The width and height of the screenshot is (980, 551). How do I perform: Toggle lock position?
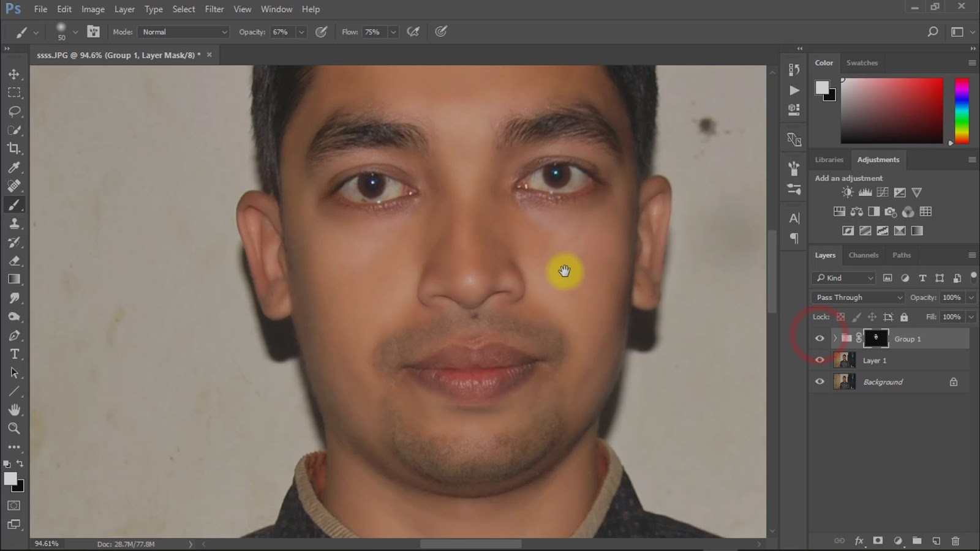pos(872,317)
